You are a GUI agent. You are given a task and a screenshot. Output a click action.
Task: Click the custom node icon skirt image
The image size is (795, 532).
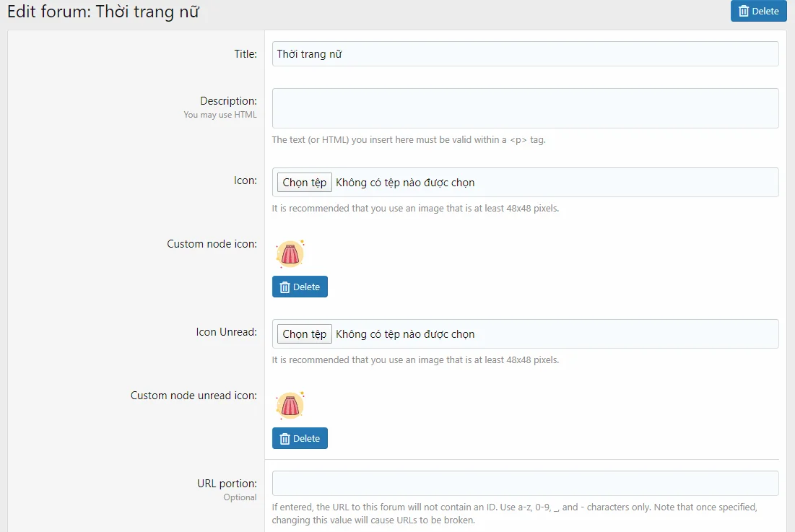[x=290, y=254]
